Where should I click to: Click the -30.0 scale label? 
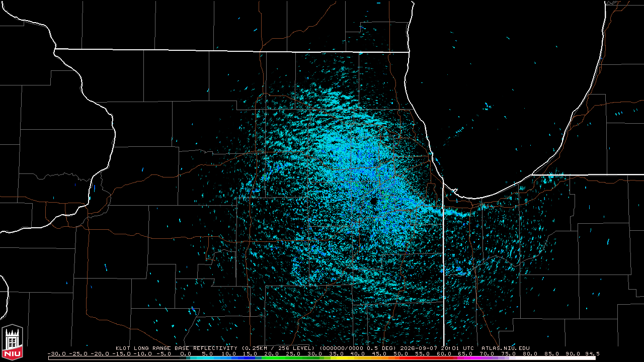click(x=57, y=353)
